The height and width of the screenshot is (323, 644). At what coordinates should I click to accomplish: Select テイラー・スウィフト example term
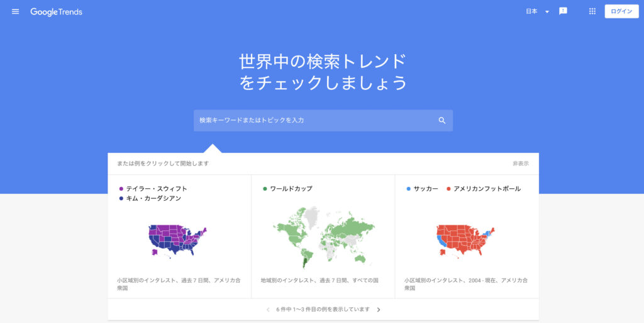pyautogui.click(x=157, y=189)
